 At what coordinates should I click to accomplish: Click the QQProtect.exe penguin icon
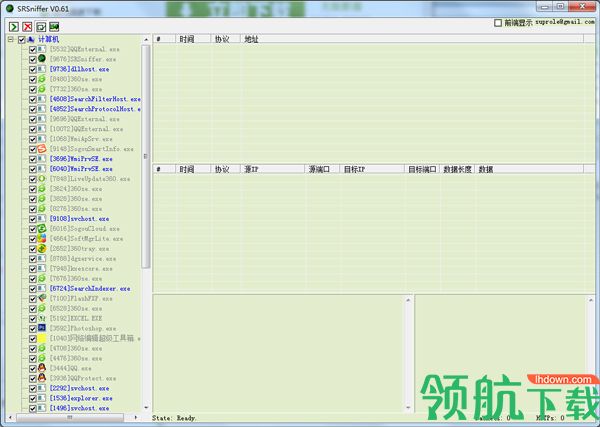point(42,378)
